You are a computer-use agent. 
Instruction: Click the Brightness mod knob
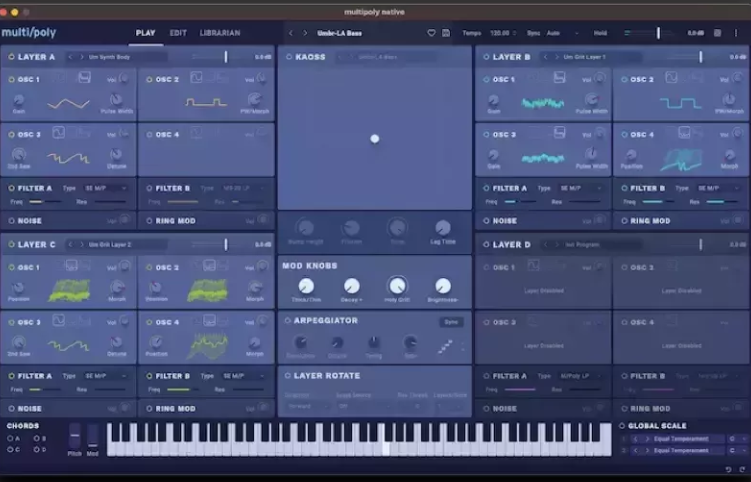pyautogui.click(x=443, y=286)
